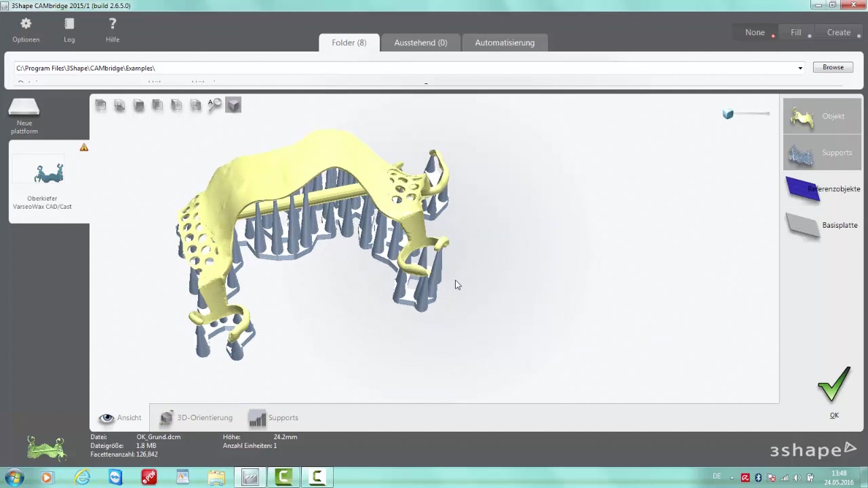Viewport: 868px width, 488px height.
Task: Open Hilfe question mark help
Action: [x=113, y=30]
